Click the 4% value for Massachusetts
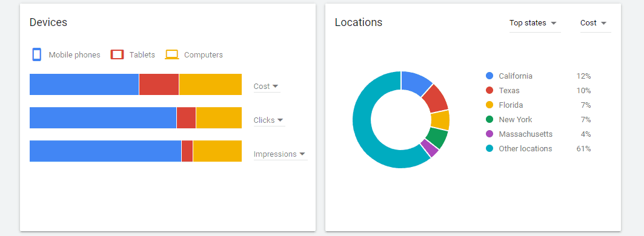The image size is (644, 236). (586, 134)
